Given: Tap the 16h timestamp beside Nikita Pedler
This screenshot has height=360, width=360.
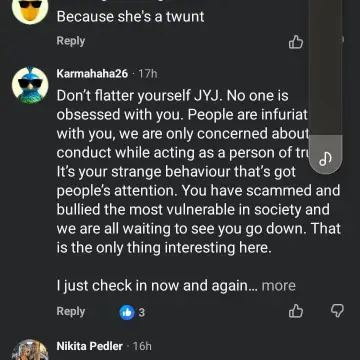Looking at the screenshot, I should (142, 346).
